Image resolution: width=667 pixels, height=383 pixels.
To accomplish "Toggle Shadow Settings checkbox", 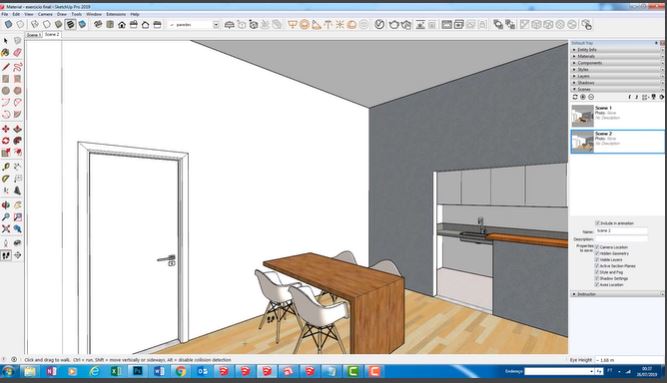I will coord(597,278).
